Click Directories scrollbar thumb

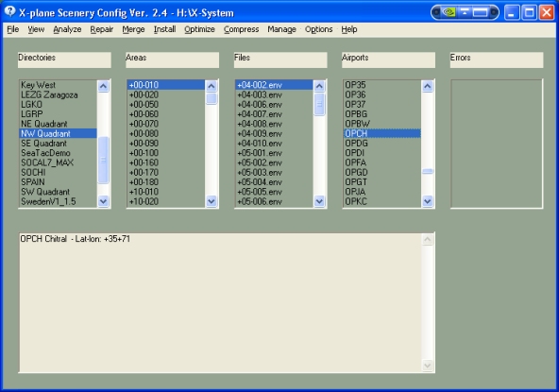coord(103,161)
